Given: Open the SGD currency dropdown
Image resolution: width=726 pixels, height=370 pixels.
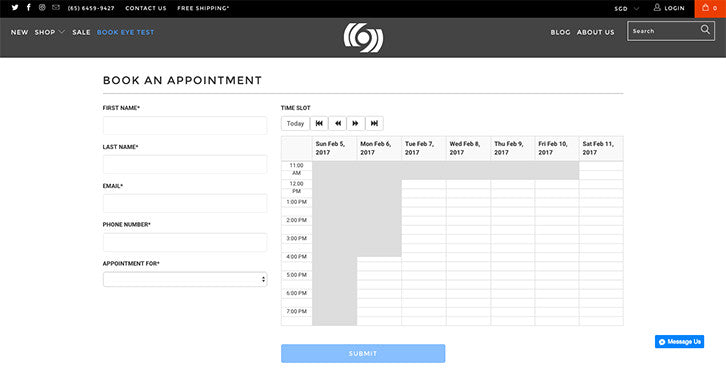Looking at the screenshot, I should [x=626, y=8].
